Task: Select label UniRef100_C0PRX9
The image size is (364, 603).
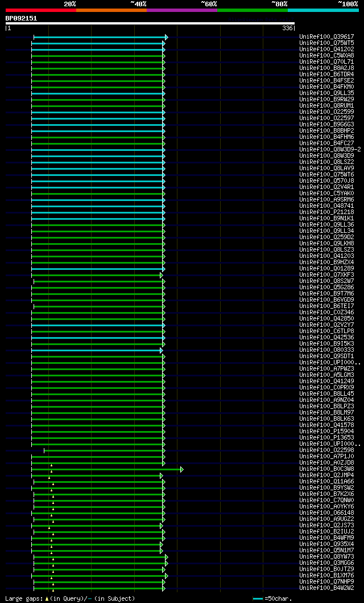Action: click(x=326, y=387)
